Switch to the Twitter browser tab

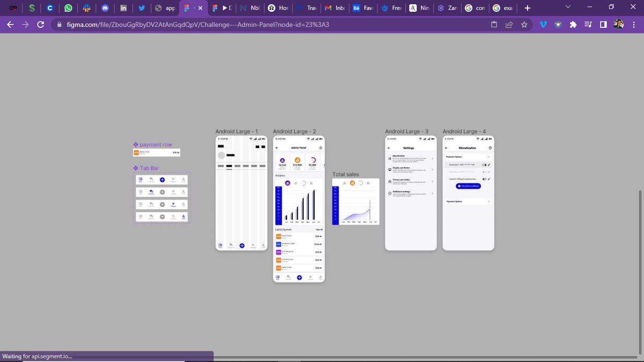pos(142,8)
